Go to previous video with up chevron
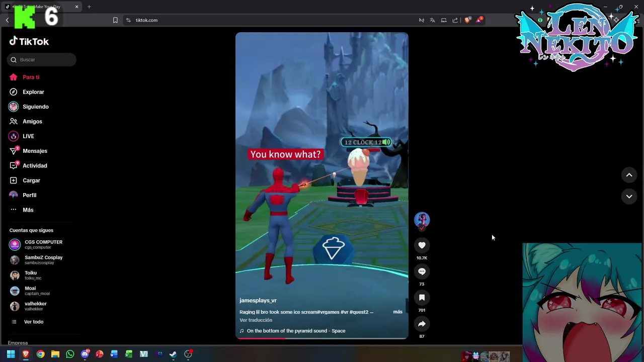This screenshot has width=644, height=362. (x=629, y=175)
